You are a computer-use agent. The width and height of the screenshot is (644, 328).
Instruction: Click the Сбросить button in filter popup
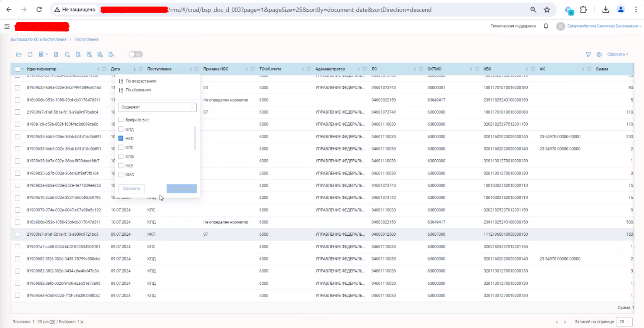pyautogui.click(x=132, y=188)
